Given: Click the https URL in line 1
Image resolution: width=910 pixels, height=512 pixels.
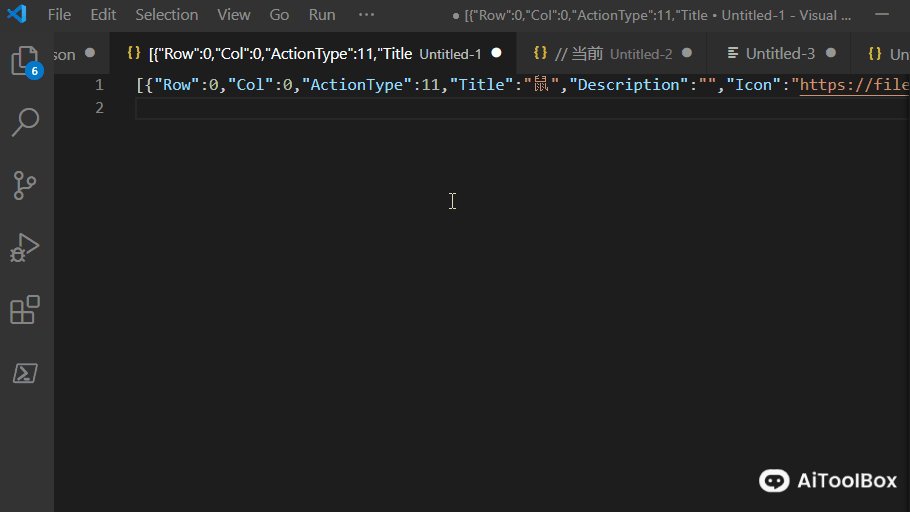Looking at the screenshot, I should 853,85.
